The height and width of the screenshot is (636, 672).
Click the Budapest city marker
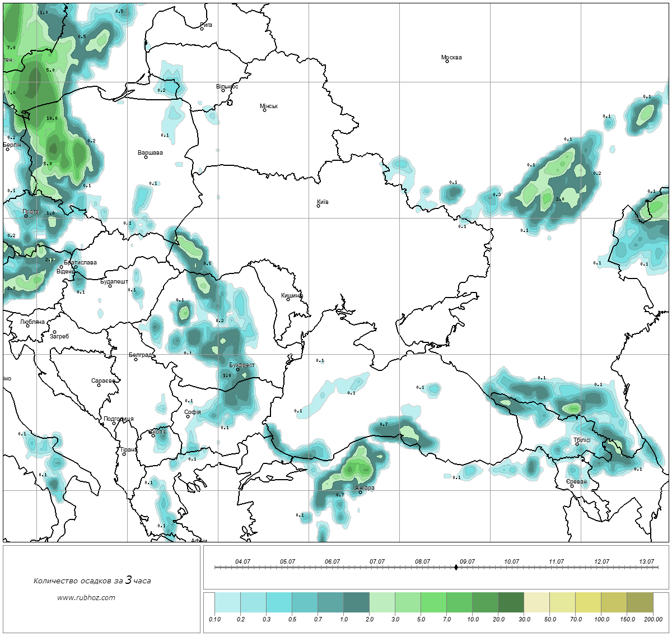pos(110,286)
